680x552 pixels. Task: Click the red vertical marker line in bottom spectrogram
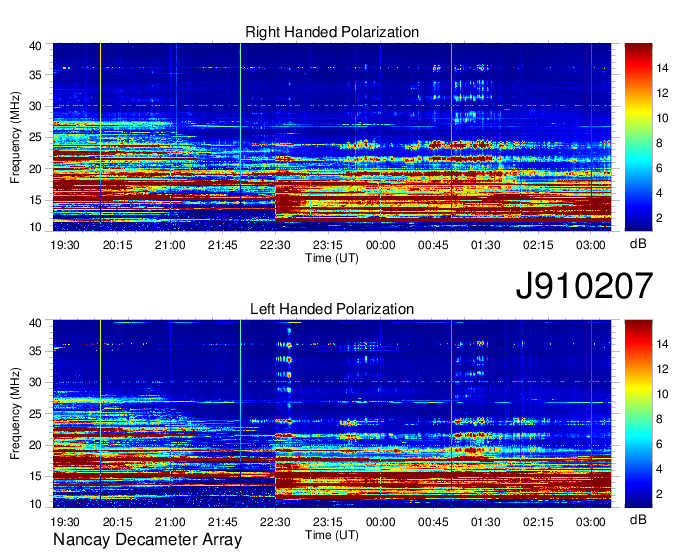(592, 399)
